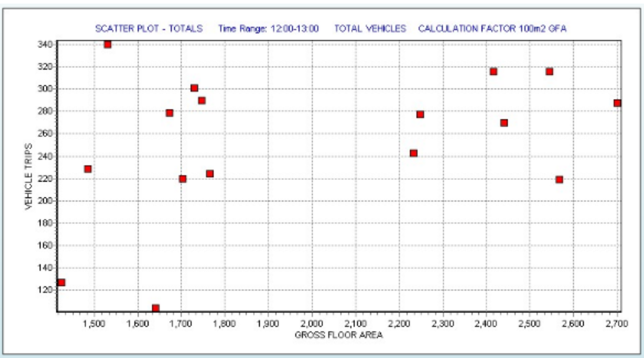Viewport: 644px width, 358px height.
Task: Click the leftmost data point near 127 trips
Action: pos(61,282)
